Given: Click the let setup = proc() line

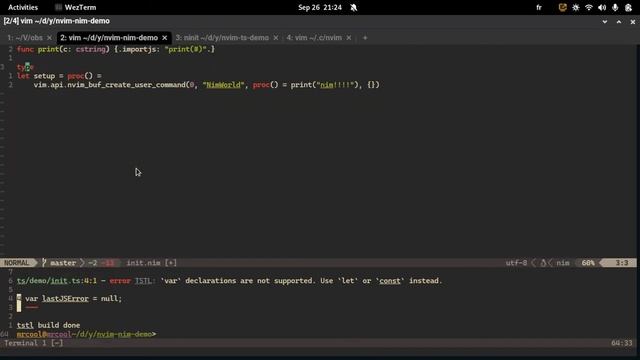Looking at the screenshot, I should [x=59, y=76].
